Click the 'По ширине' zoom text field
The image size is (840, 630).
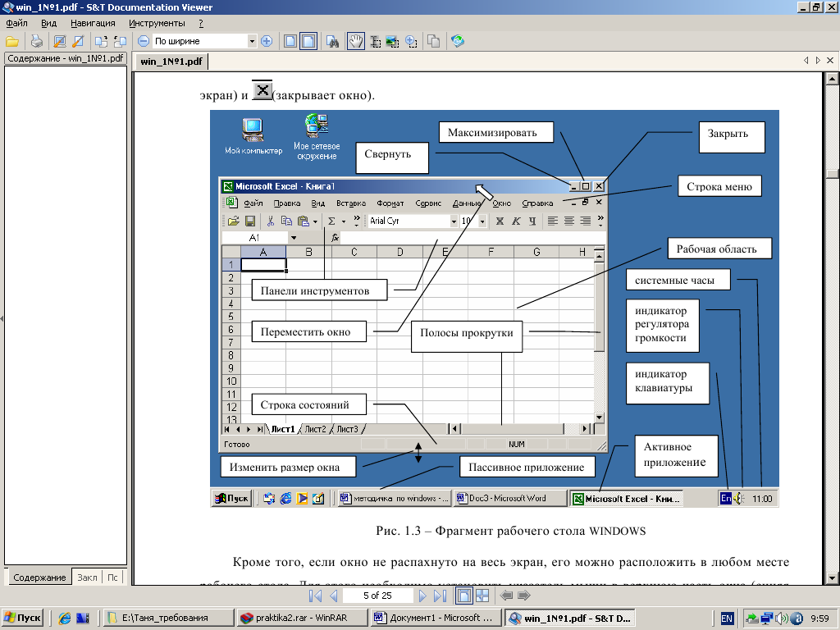pos(200,41)
